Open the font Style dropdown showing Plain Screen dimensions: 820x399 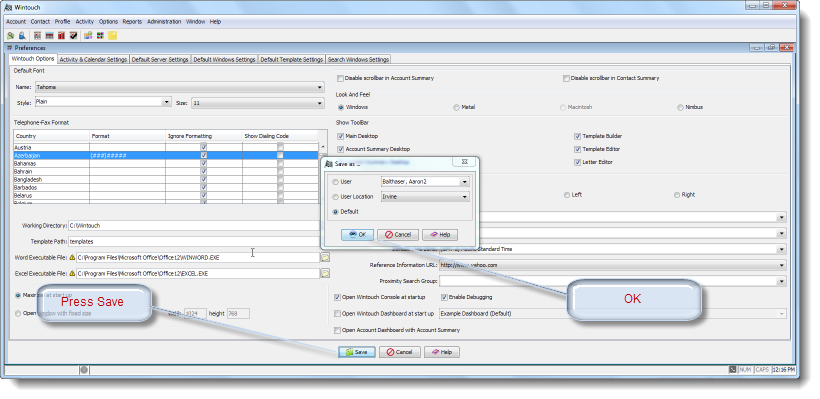click(x=103, y=102)
